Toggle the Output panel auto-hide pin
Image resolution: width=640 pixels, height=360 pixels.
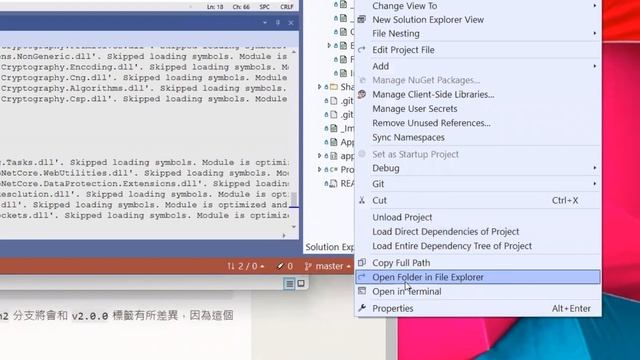click(278, 23)
